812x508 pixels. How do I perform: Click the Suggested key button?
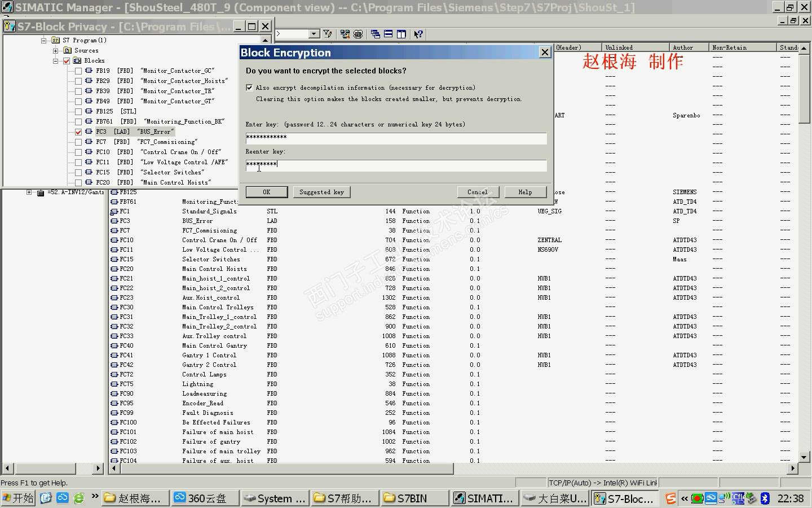pos(321,192)
